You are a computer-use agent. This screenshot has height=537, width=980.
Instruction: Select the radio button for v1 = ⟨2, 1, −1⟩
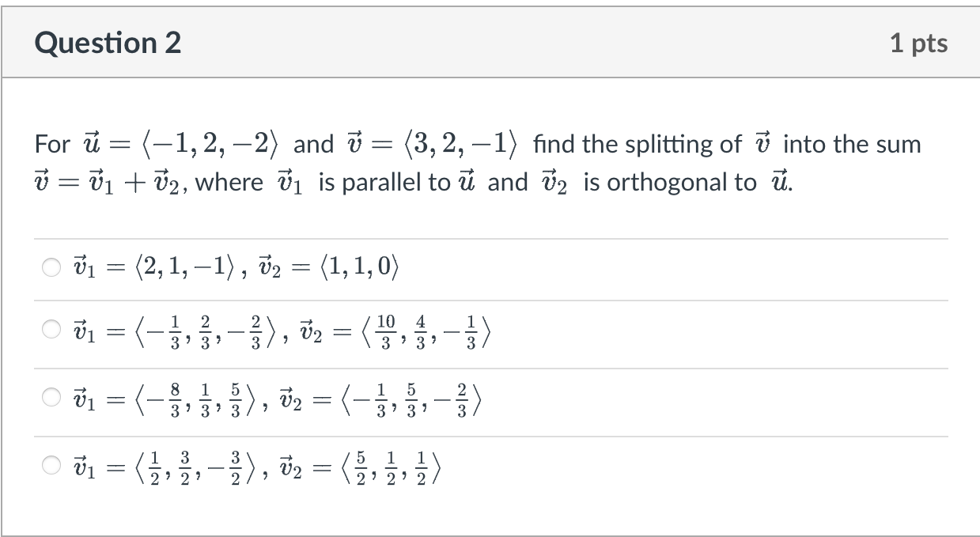pyautogui.click(x=49, y=268)
